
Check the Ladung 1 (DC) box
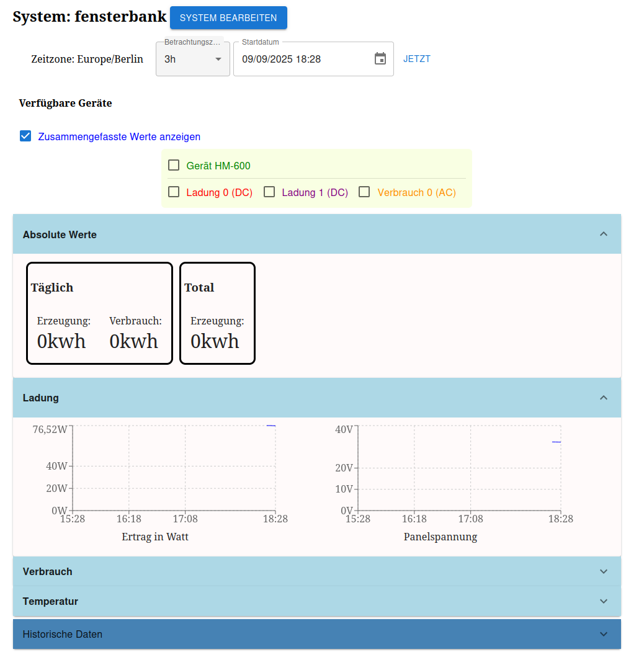pos(269,192)
